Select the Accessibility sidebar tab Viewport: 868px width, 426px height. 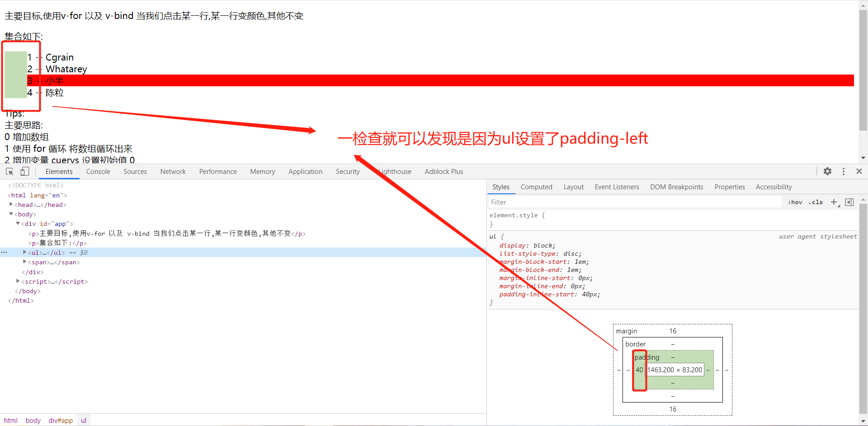(x=774, y=187)
